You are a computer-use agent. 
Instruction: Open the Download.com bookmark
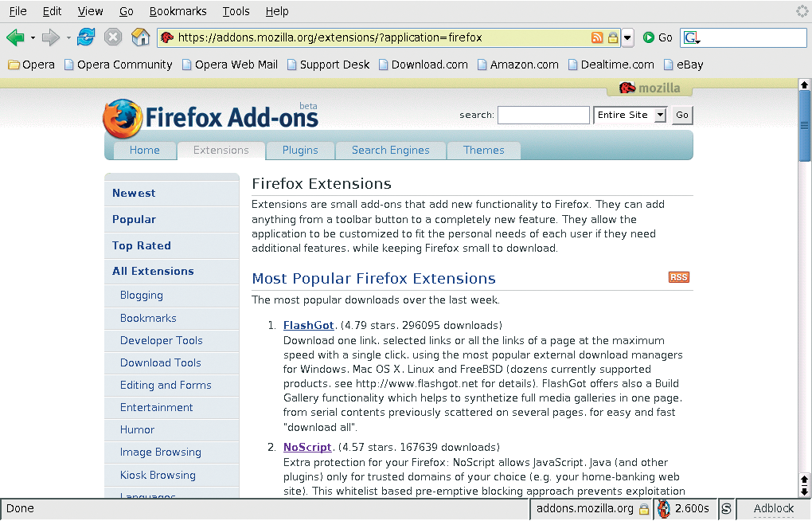[423, 65]
